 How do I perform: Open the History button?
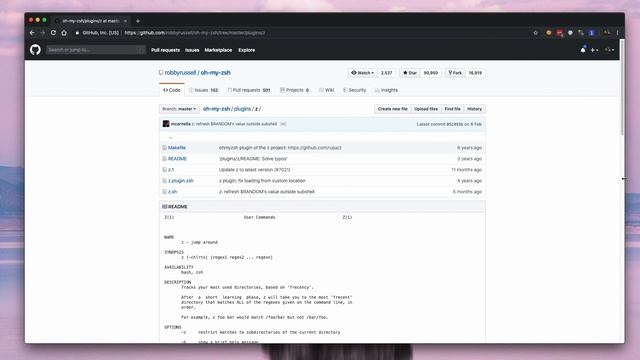point(474,109)
